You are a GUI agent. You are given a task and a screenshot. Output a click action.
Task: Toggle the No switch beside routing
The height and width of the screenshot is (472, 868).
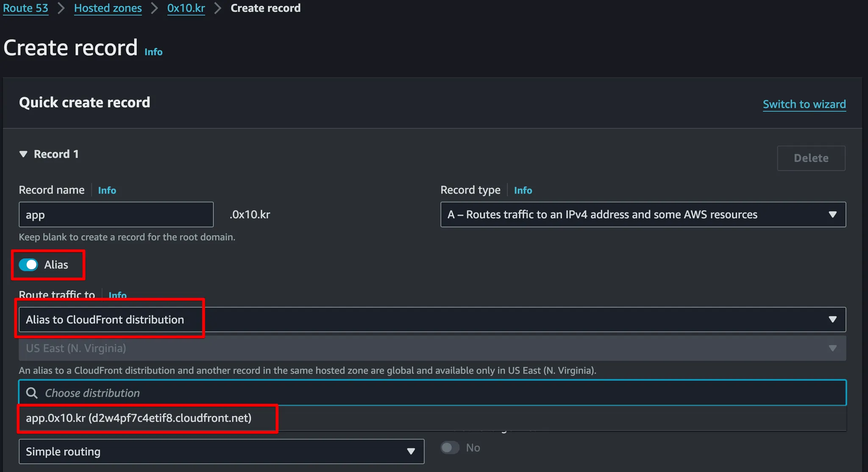tap(450, 448)
